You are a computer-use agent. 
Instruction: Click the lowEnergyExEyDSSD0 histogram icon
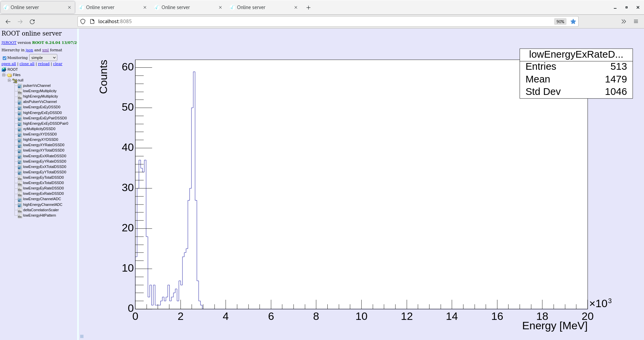20,107
